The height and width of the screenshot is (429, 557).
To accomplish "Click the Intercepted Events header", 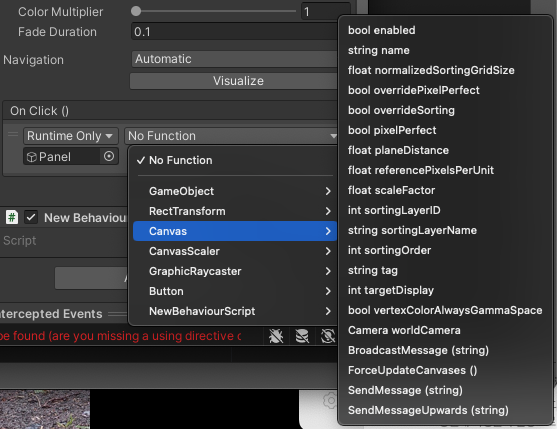I will 51,314.
